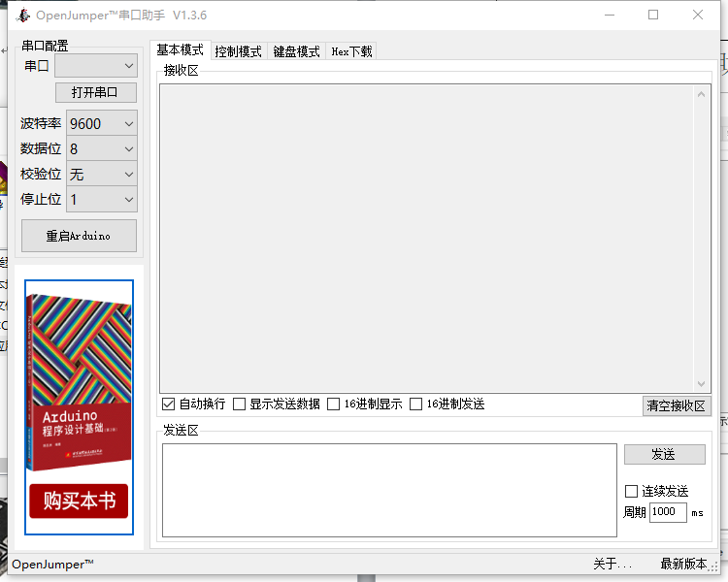Click the 发送 send button
The image size is (728, 582).
click(x=664, y=454)
